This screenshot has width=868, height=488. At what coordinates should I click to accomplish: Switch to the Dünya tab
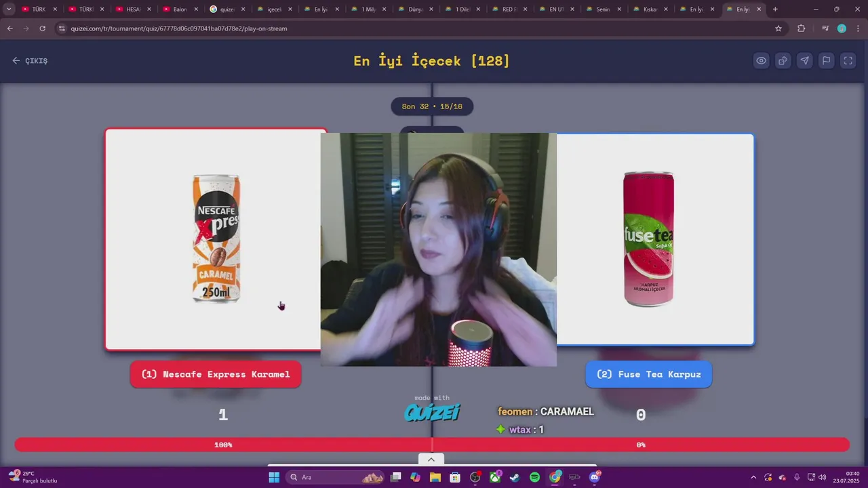(415, 9)
